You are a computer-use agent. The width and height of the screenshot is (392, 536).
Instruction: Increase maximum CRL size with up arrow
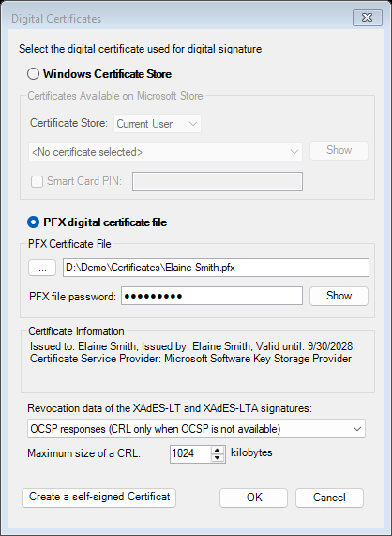pos(218,450)
